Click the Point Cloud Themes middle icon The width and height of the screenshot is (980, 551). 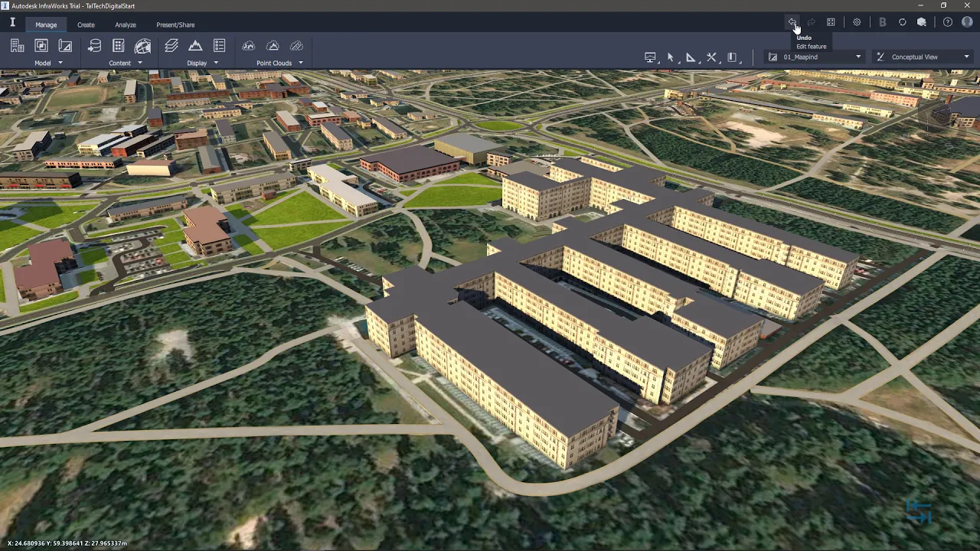pos(273,46)
